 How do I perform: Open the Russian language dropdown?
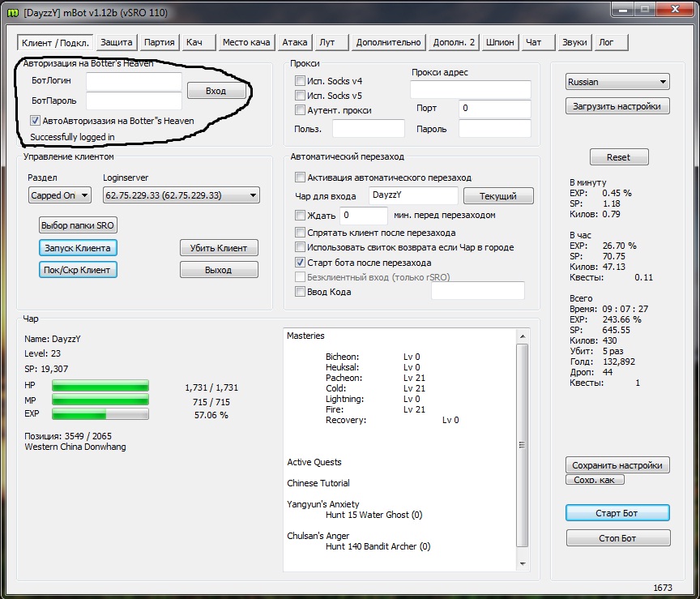pyautogui.click(x=617, y=82)
